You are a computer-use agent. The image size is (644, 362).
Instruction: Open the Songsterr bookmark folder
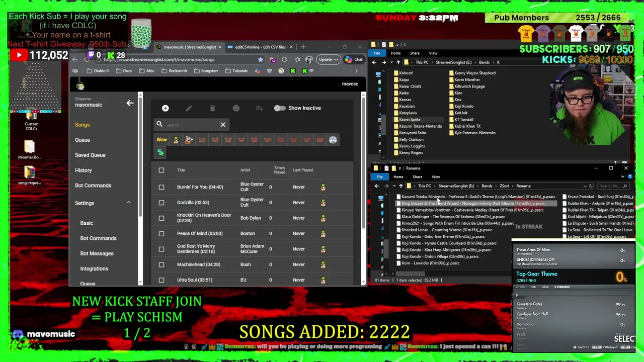[x=206, y=71]
